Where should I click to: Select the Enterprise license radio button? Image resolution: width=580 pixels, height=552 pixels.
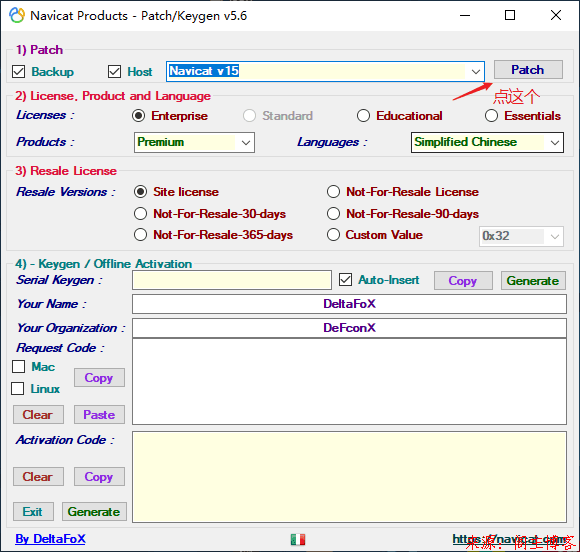click(138, 116)
